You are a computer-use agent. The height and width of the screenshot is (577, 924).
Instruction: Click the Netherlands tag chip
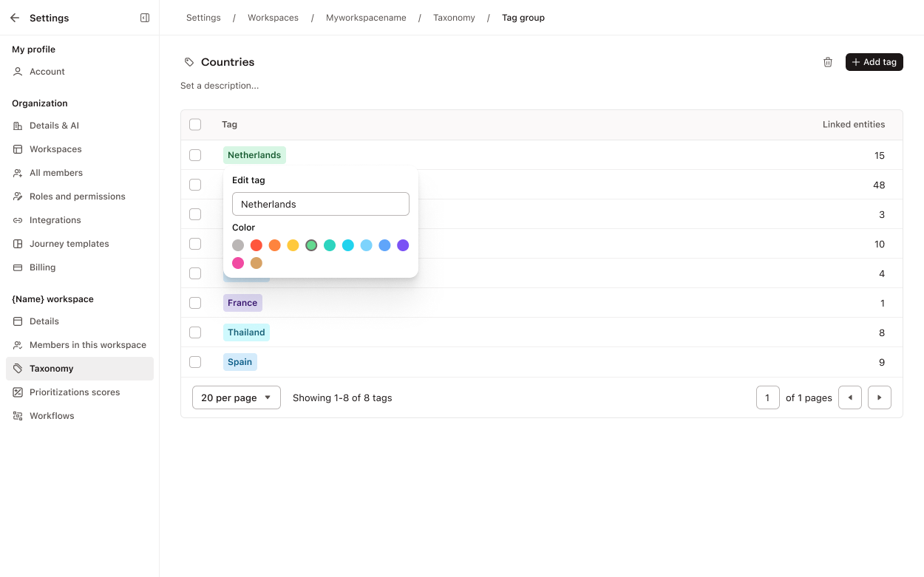point(254,155)
